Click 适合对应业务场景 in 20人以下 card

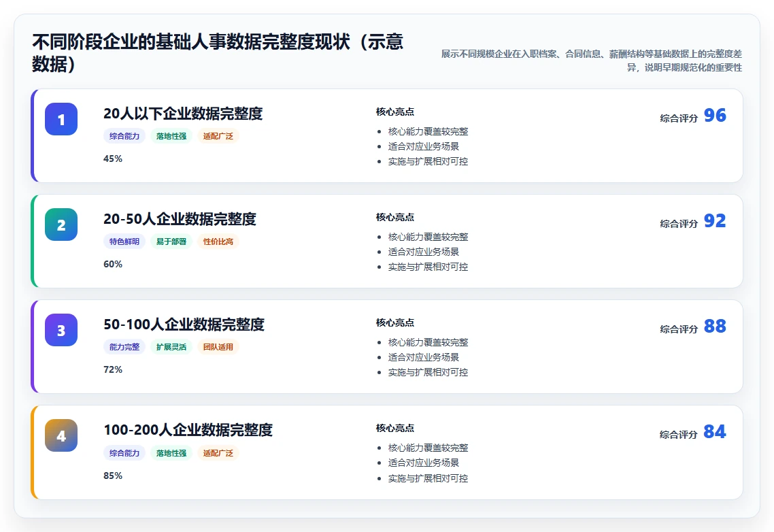[x=424, y=146]
